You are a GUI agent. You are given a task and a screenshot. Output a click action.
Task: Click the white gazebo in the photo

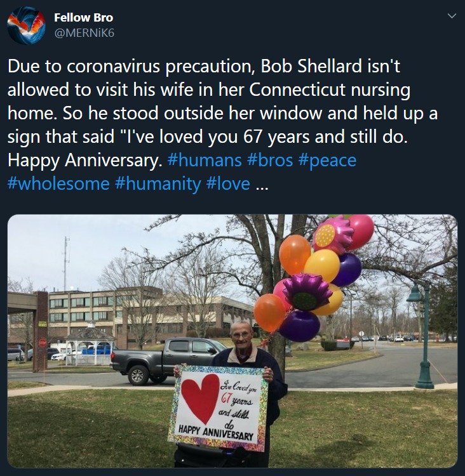point(89,346)
